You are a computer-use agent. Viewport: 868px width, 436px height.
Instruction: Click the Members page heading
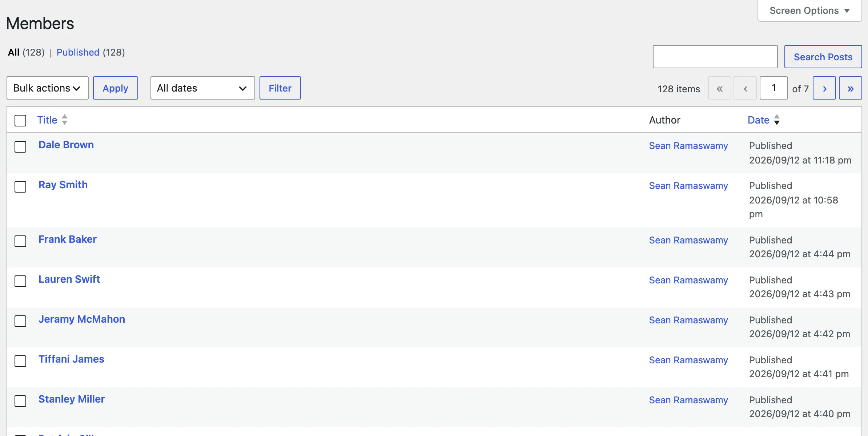40,23
